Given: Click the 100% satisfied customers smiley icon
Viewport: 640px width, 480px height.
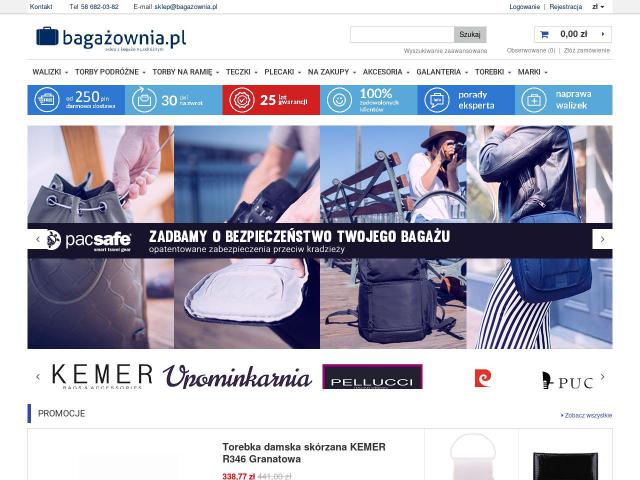Looking at the screenshot, I should click(339, 100).
